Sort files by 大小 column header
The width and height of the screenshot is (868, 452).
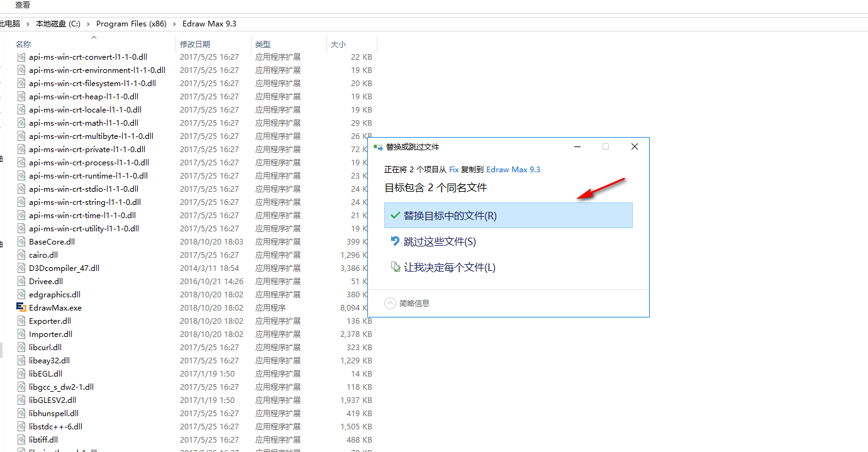338,44
